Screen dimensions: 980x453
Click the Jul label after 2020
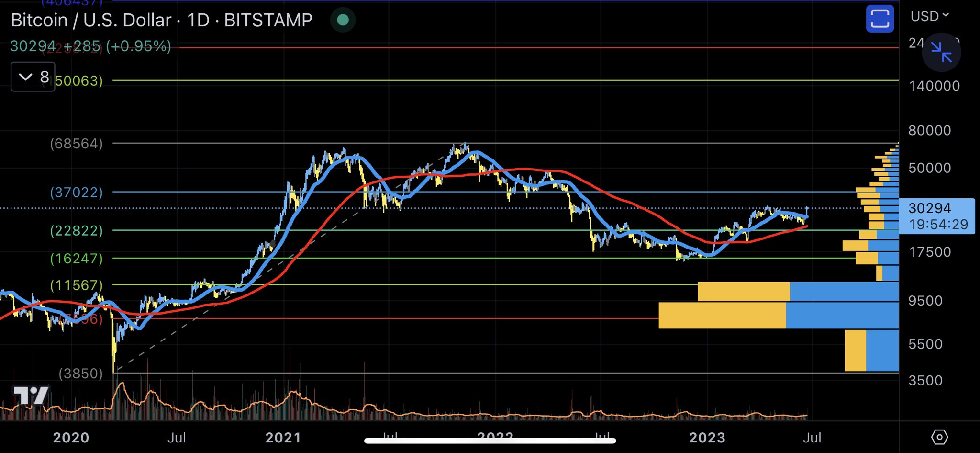[x=177, y=438]
